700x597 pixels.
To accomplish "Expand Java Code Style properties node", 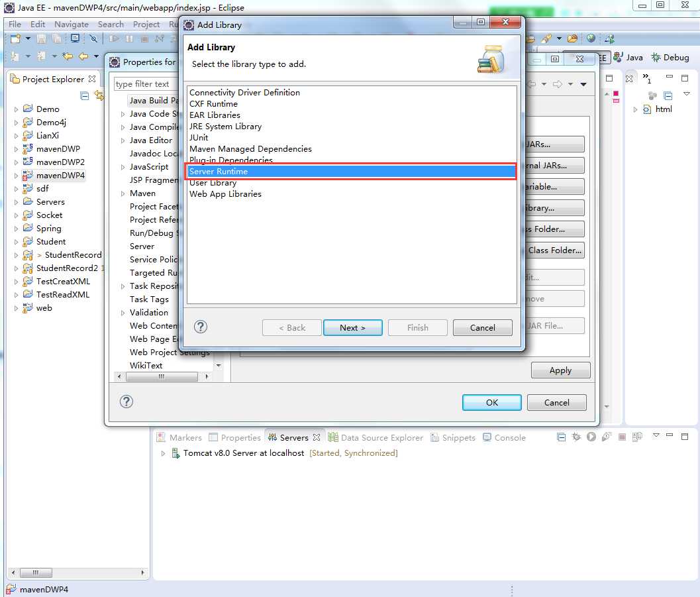I will 123,115.
